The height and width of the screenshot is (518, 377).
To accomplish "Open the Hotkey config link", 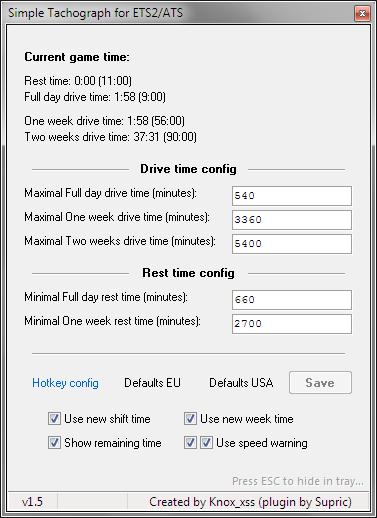I will coord(65,383).
